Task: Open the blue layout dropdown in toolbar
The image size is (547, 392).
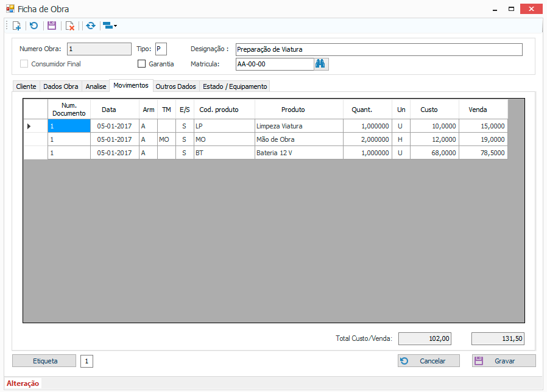Action: [110, 26]
